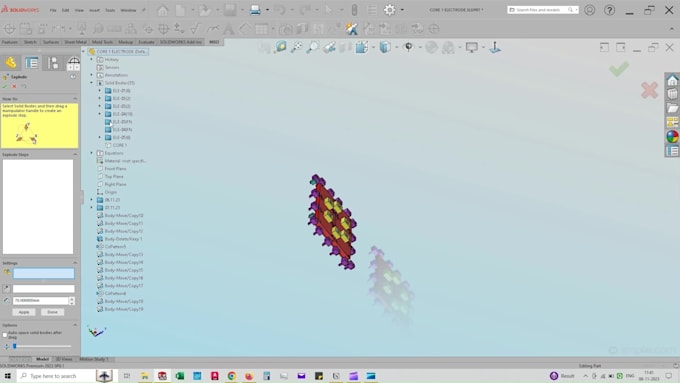Switch to the Motion Study 1 tab
The image size is (680, 383).
[94, 359]
